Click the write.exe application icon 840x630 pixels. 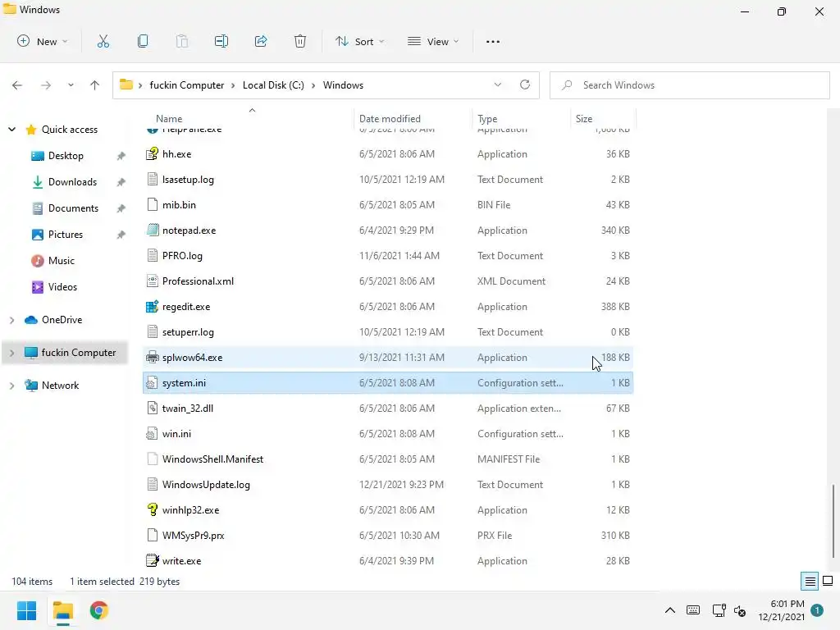[x=153, y=560]
